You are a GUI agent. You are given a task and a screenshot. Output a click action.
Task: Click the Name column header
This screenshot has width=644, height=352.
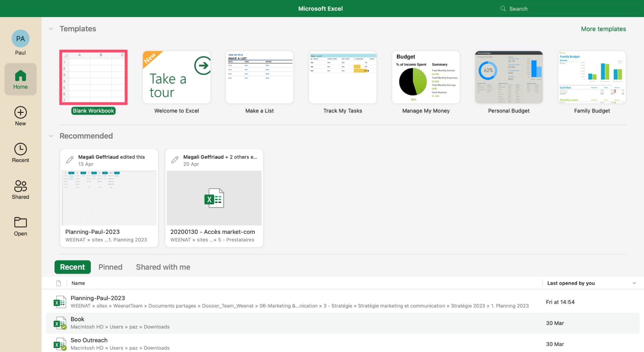click(x=78, y=283)
